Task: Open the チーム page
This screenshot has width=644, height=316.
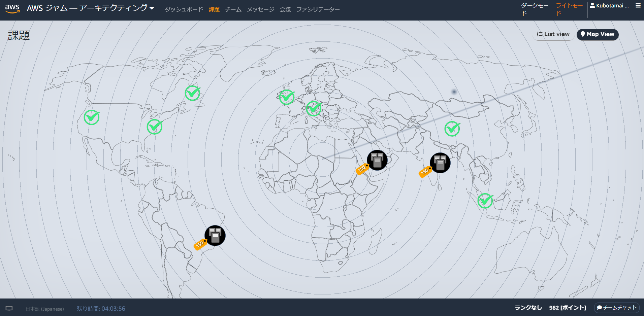Action: pos(233,10)
